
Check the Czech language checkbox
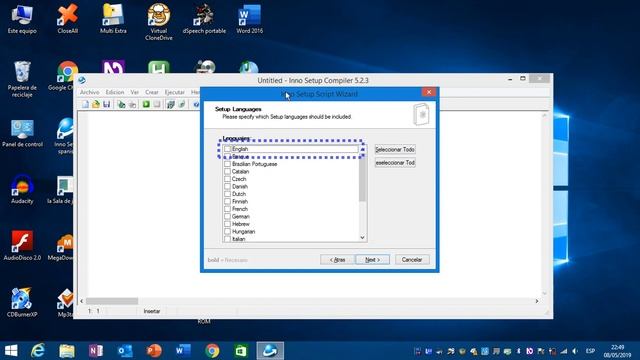point(227,179)
